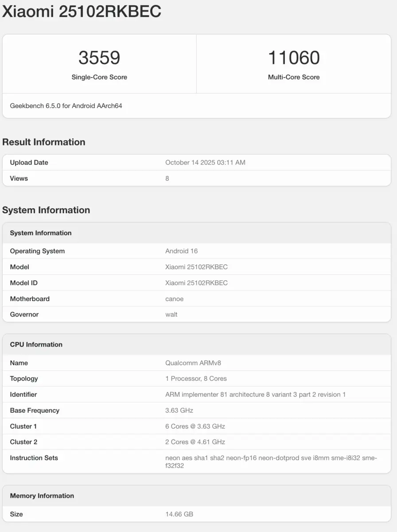Click the Cluster 2 value 2 Cores @ 4.61 GHz
Screen dimensions: 397x532
[x=195, y=442]
